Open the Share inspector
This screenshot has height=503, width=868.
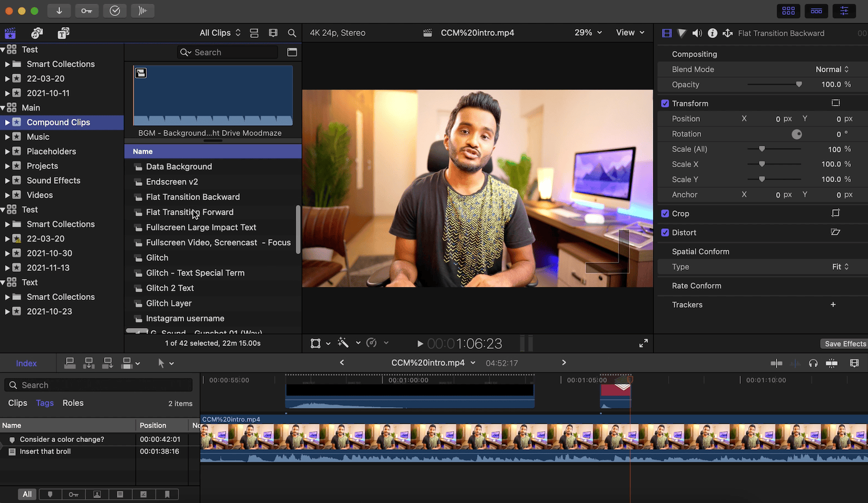click(x=728, y=33)
